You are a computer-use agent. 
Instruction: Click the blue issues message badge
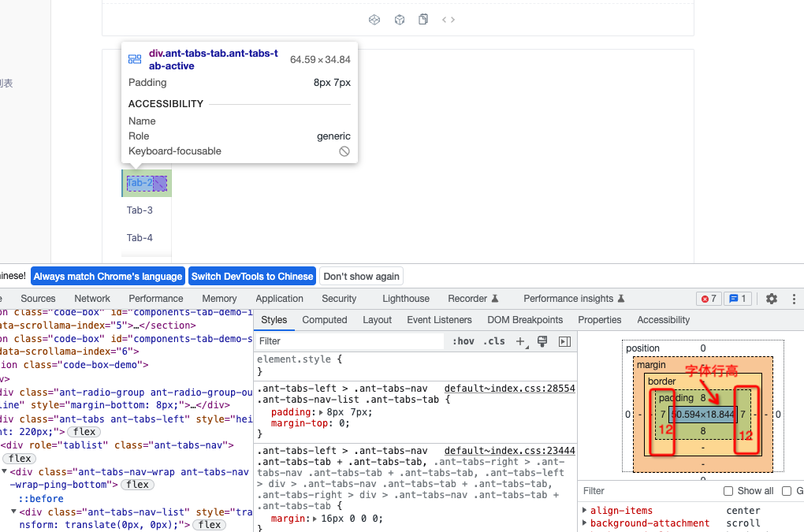point(737,298)
